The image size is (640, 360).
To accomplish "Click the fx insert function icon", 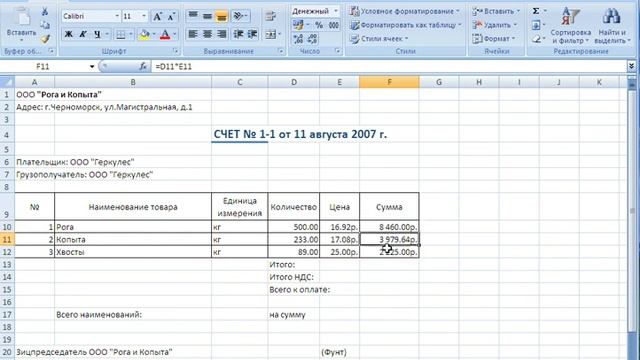I will pyautogui.click(x=143, y=66).
